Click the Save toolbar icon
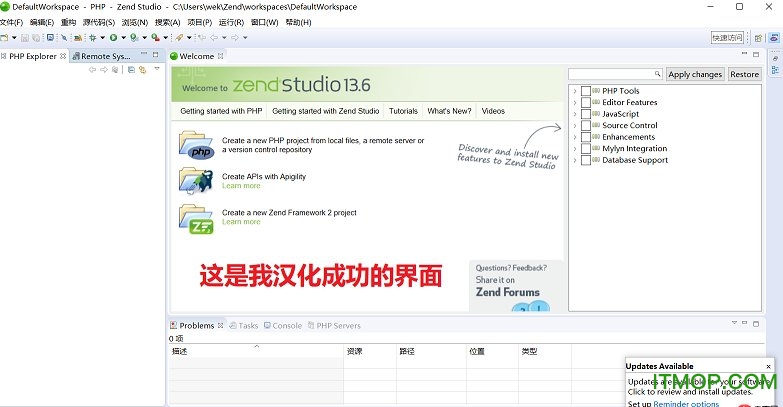This screenshot has width=783, height=407. (24, 37)
